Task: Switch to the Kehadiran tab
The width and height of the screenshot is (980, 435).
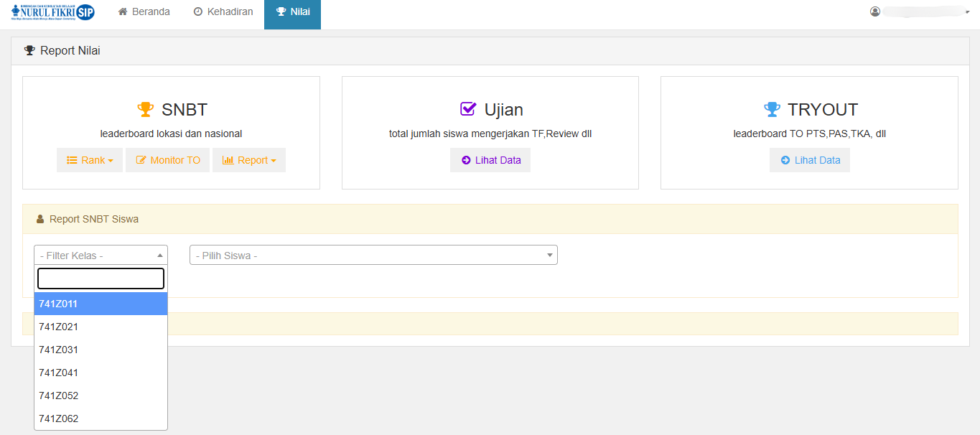Action: (223, 12)
